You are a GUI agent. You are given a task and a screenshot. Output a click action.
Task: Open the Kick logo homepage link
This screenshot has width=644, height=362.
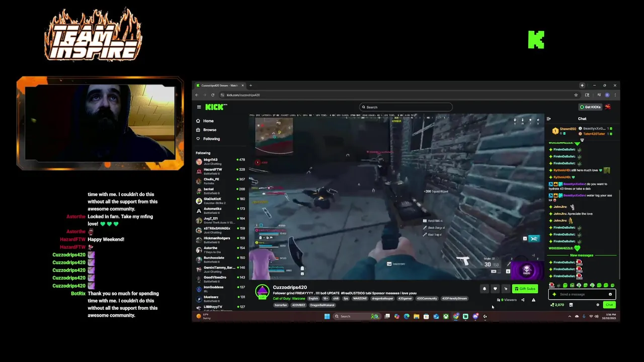[x=216, y=107]
